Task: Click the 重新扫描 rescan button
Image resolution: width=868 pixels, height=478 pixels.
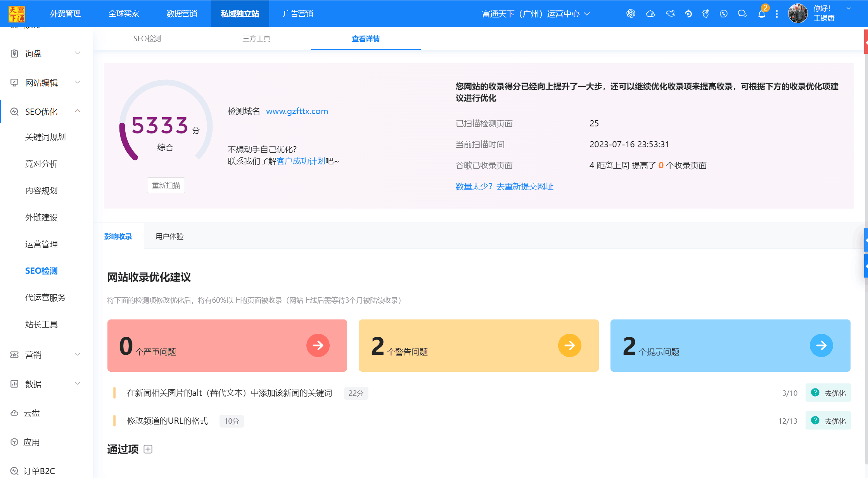Action: pos(166,185)
